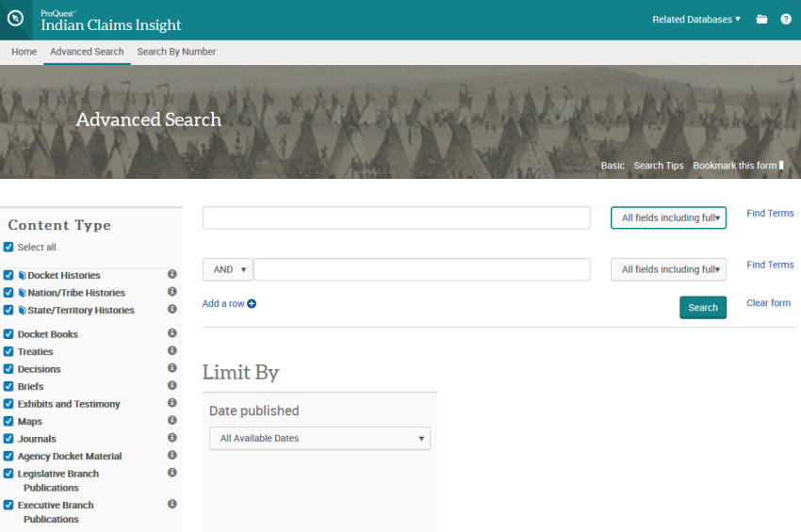Select the Advanced Search tab
This screenshot has height=532, width=801.
coord(87,52)
